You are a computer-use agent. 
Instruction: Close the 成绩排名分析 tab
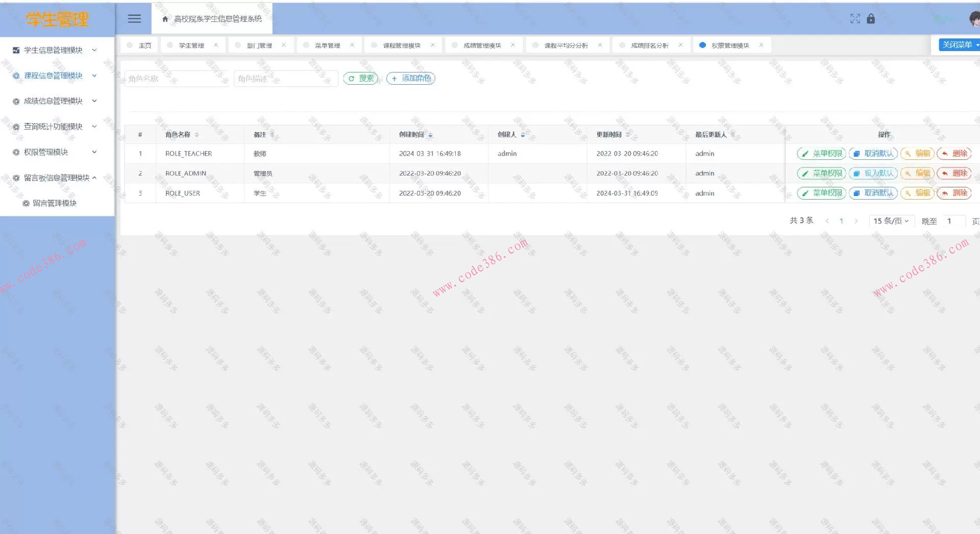pos(680,45)
